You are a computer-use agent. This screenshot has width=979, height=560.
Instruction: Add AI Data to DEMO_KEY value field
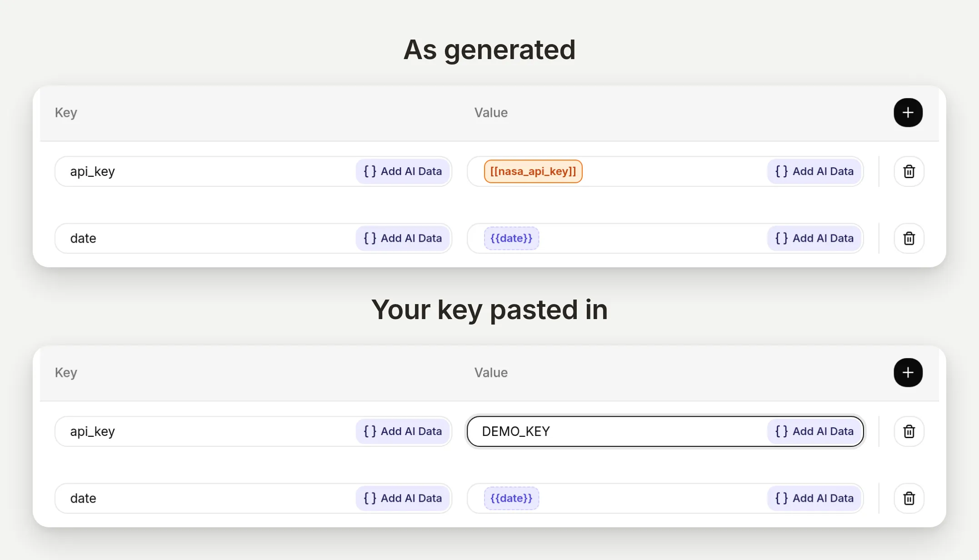pyautogui.click(x=814, y=431)
